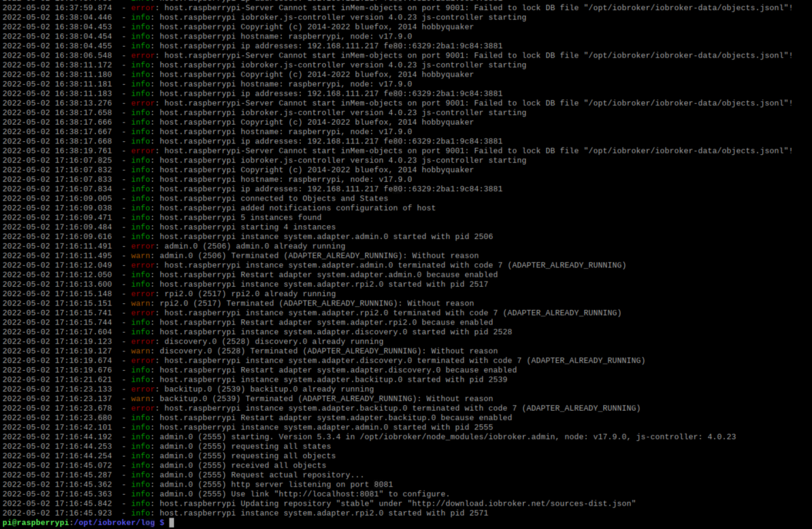The width and height of the screenshot is (812, 529).
Task: Open the "http://download.iobroker.net/sources-dist.json" URL
Action: [x=522, y=504]
